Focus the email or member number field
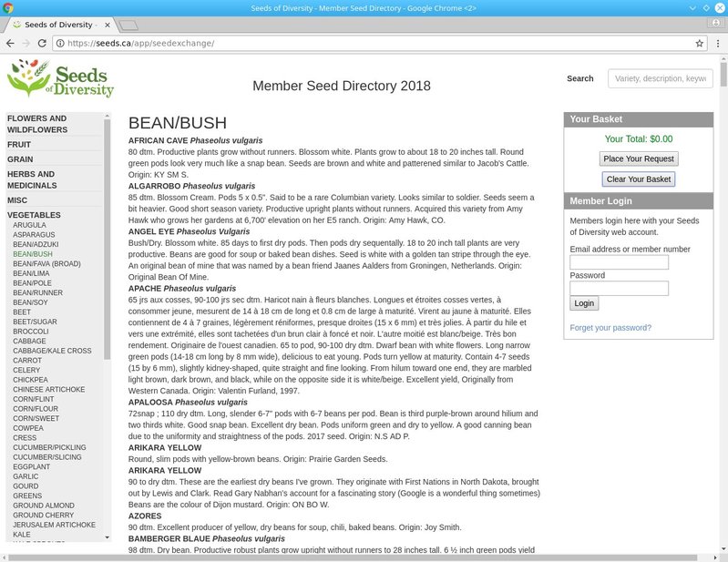Screen dimensions: 728x562 coord(619,262)
